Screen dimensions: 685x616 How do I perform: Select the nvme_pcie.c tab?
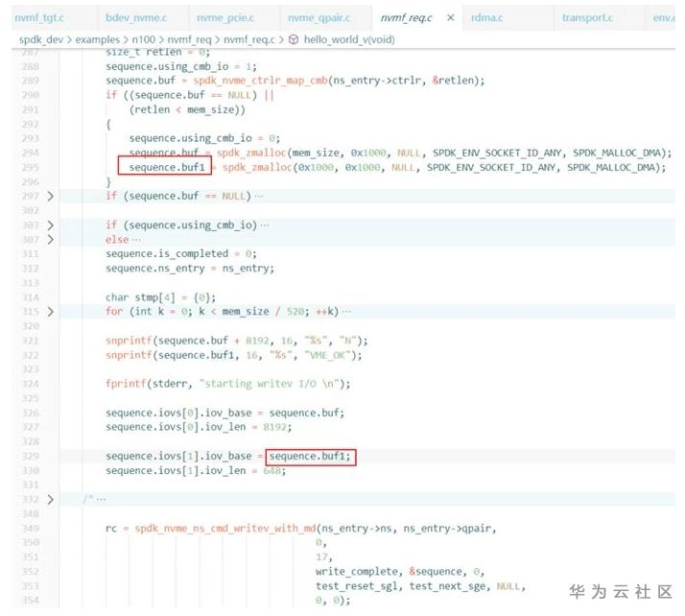coord(225,18)
